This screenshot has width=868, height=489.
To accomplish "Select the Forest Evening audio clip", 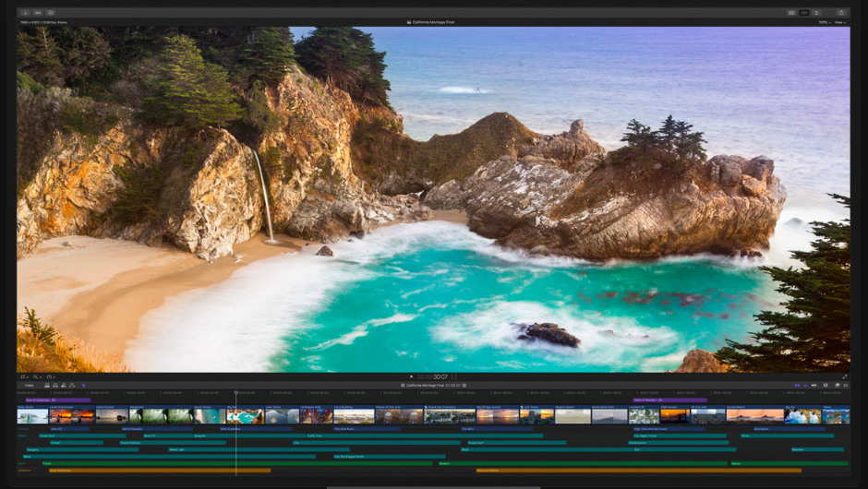I will [x=173, y=443].
